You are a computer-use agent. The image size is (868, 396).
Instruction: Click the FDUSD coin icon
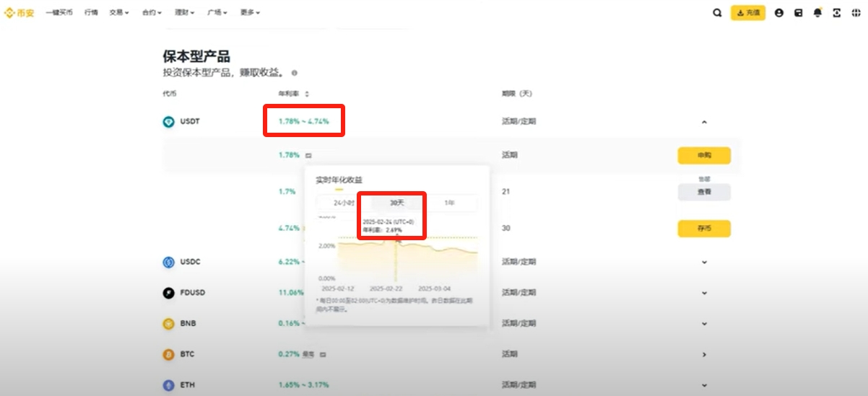[168, 293]
